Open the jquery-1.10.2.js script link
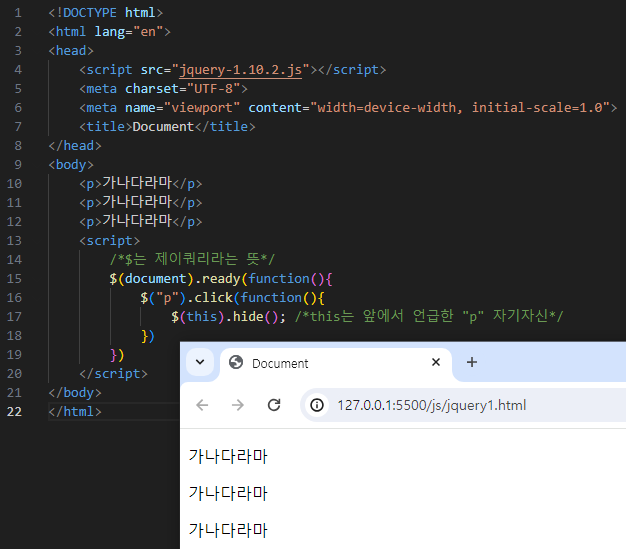This screenshot has height=549, width=626. [x=240, y=70]
